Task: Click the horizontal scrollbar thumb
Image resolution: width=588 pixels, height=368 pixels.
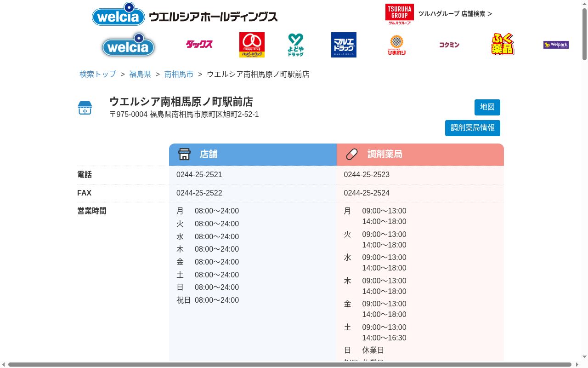Action: 290,364
